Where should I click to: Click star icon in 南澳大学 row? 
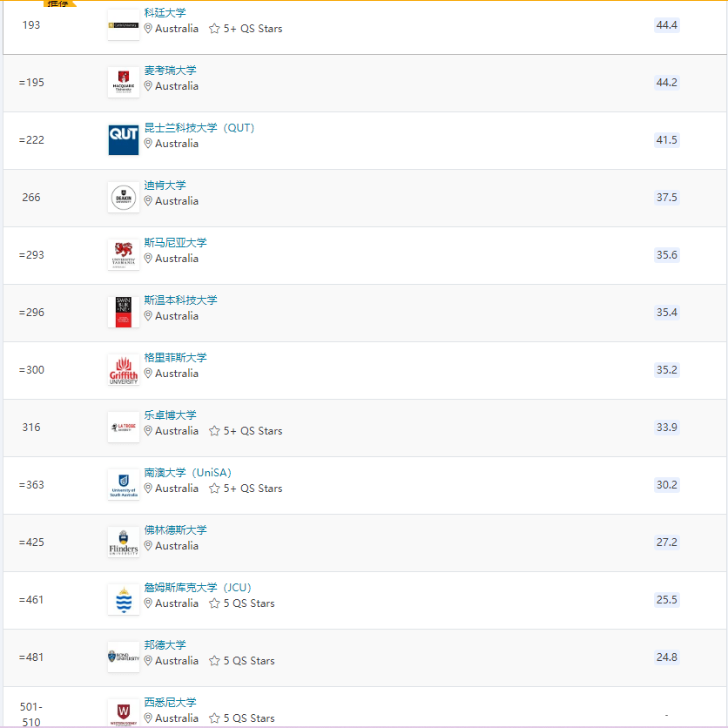click(x=214, y=489)
